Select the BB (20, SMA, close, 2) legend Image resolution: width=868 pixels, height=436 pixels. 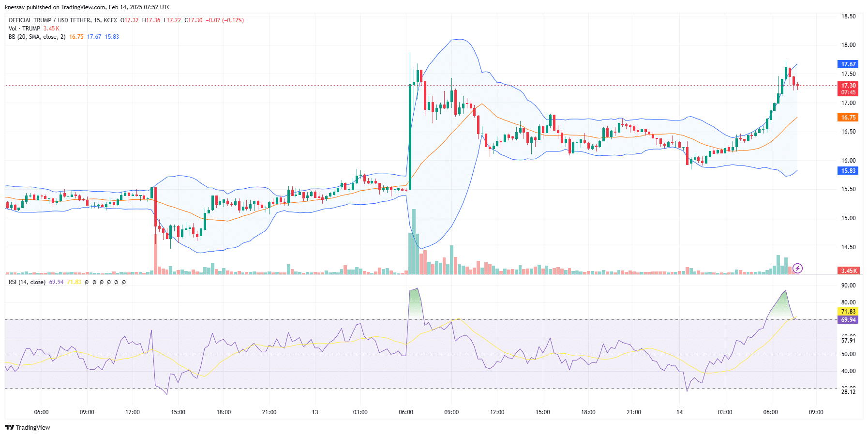click(37, 37)
